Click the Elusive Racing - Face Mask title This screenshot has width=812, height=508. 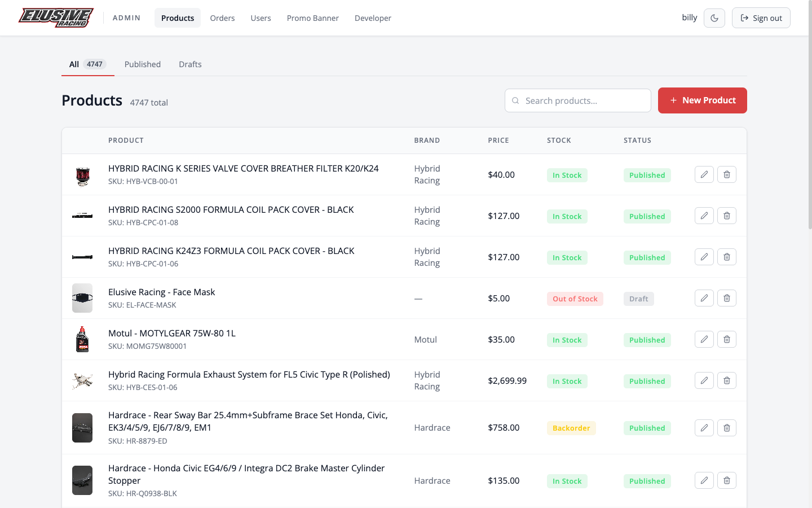click(162, 292)
